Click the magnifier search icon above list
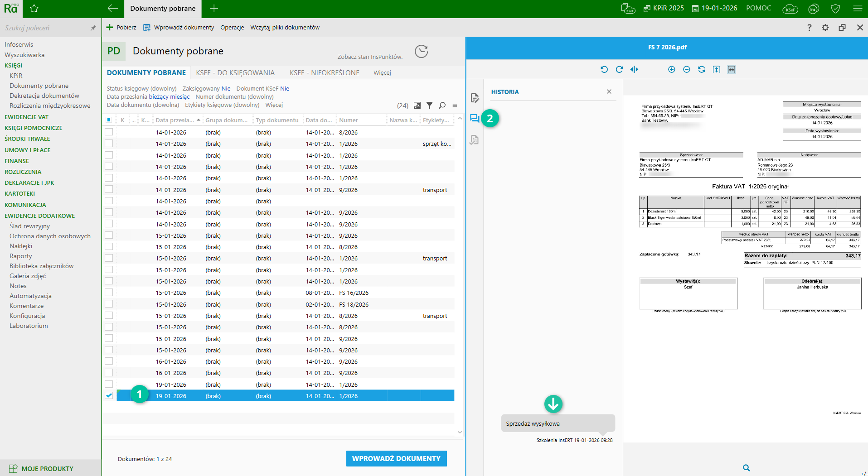Screen dimensions: 868x476 tap(442, 106)
